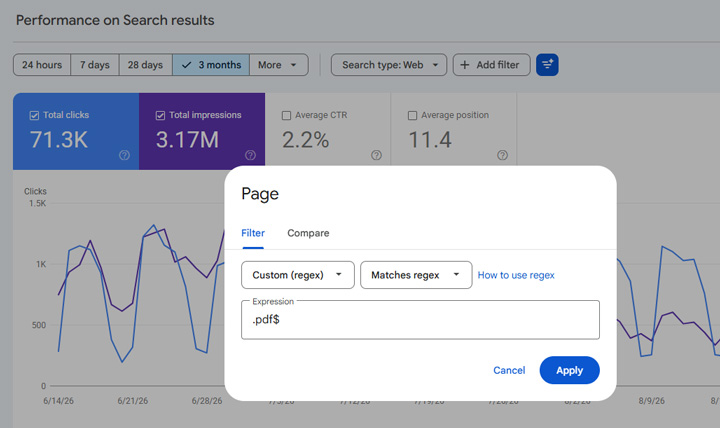Open the How to use regex link
Screen dimensions: 720x428
pos(516,275)
